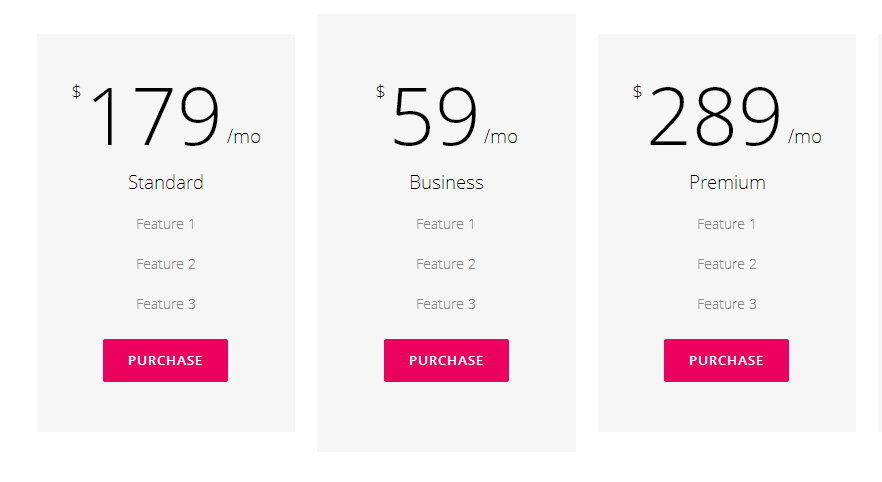882x482 pixels.
Task: Click PURCHASE button under Business plan
Action: (x=446, y=360)
